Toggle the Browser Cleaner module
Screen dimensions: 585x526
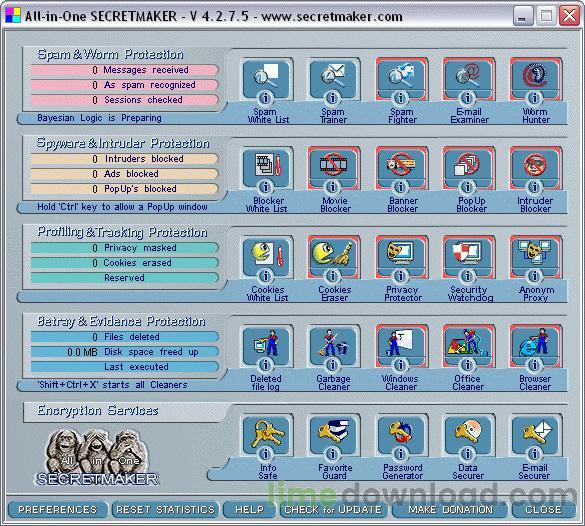[535, 344]
